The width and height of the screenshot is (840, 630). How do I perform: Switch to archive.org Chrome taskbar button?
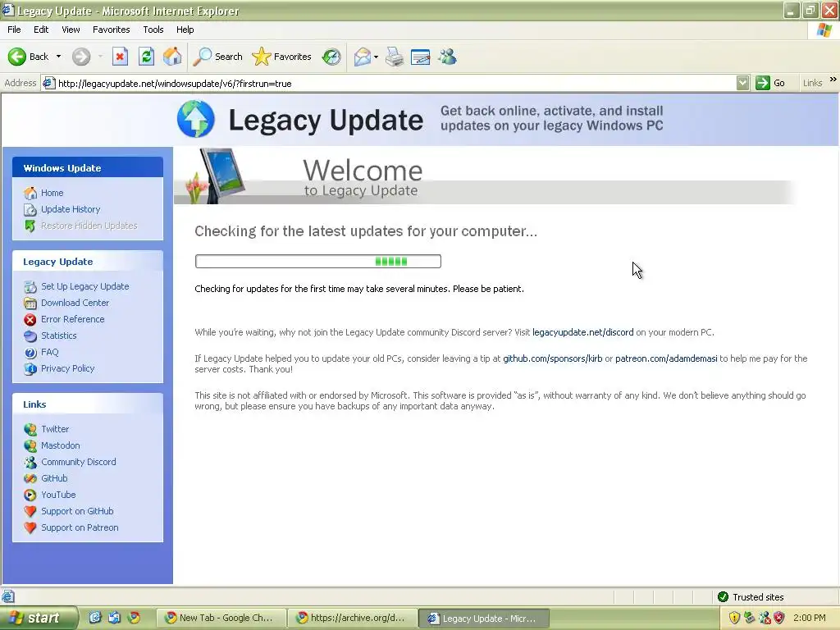(352, 619)
